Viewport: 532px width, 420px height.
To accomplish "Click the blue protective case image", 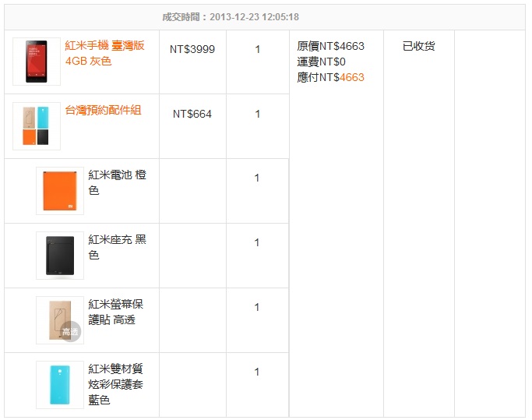I will 60,385.
